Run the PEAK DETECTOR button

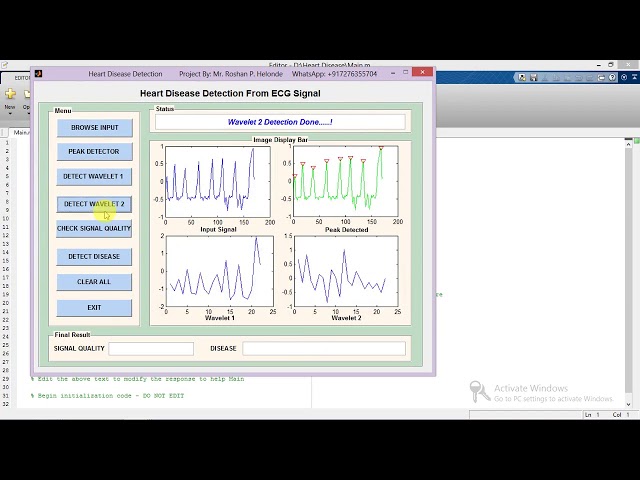[x=94, y=151]
